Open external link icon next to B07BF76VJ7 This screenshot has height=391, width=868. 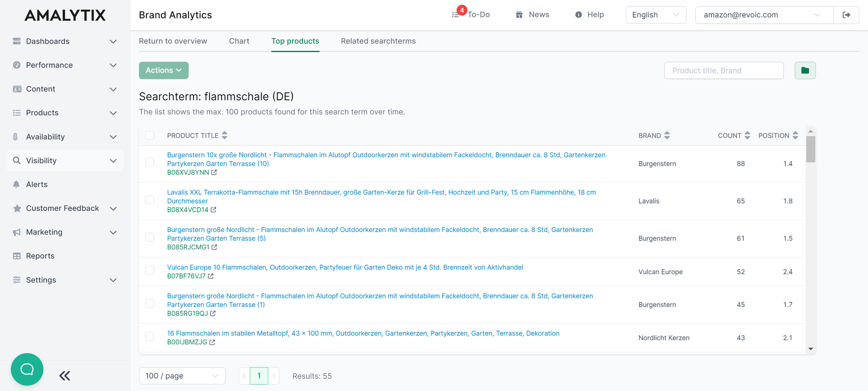tap(211, 276)
